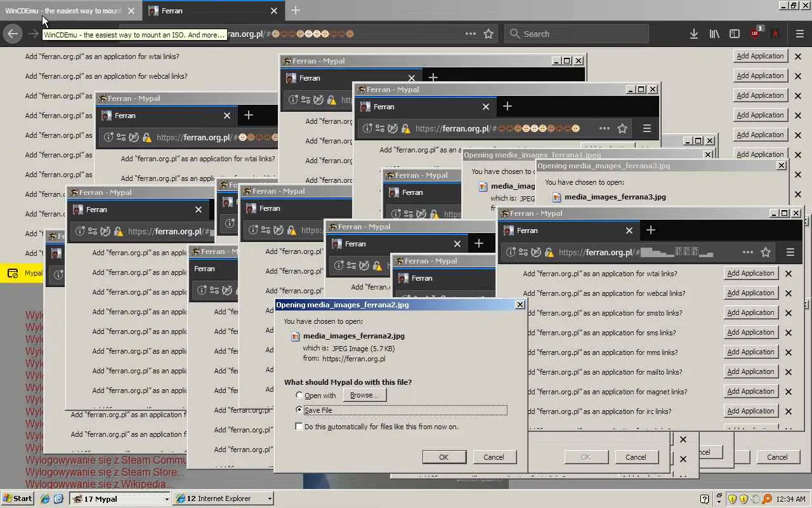The width and height of the screenshot is (812, 508).
Task: Open hamburger menu in the magnet-links Ferran window
Action: coord(790,252)
